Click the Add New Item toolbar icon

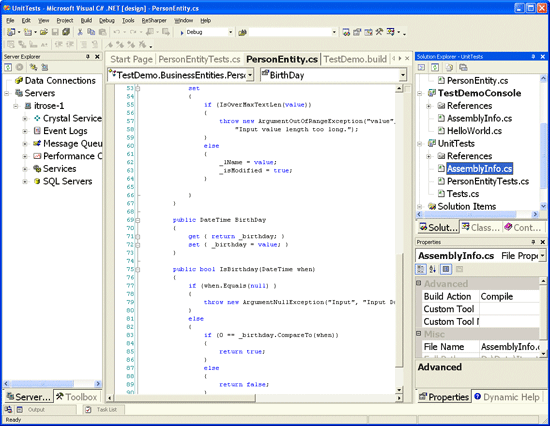point(28,32)
